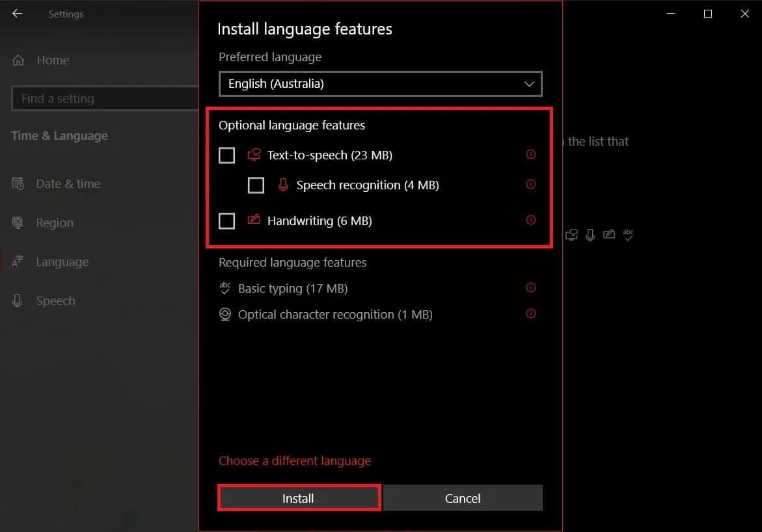Click the microphone icon beside Speech recognition
The height and width of the screenshot is (532, 762).
click(x=283, y=185)
